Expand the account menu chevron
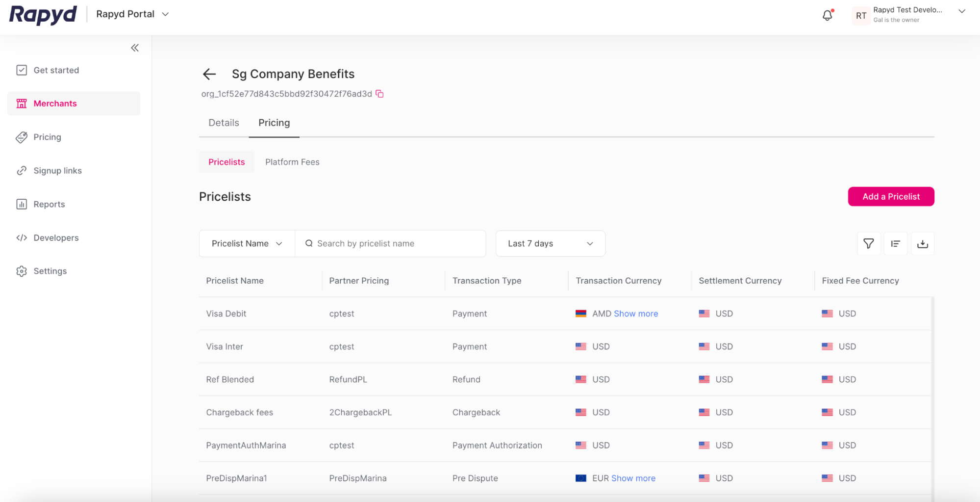980x502 pixels. click(x=962, y=11)
